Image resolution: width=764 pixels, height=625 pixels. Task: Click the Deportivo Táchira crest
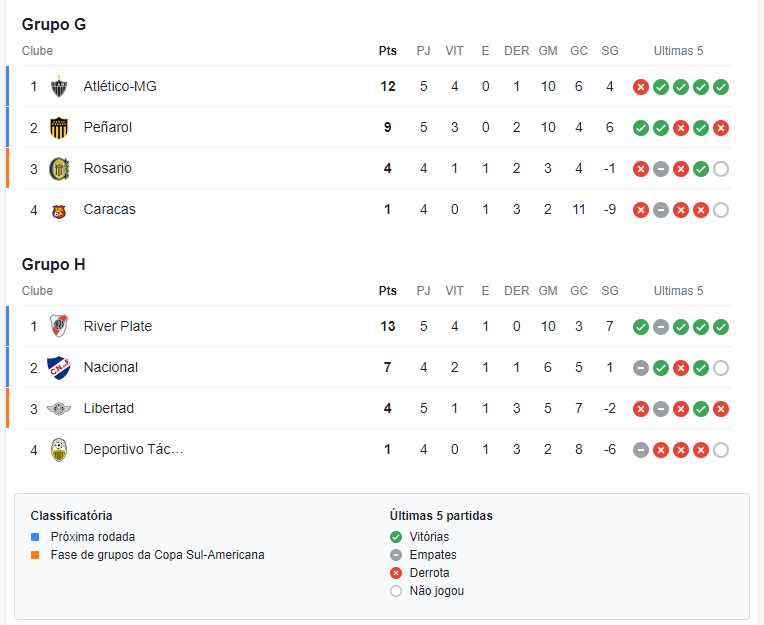pos(59,450)
